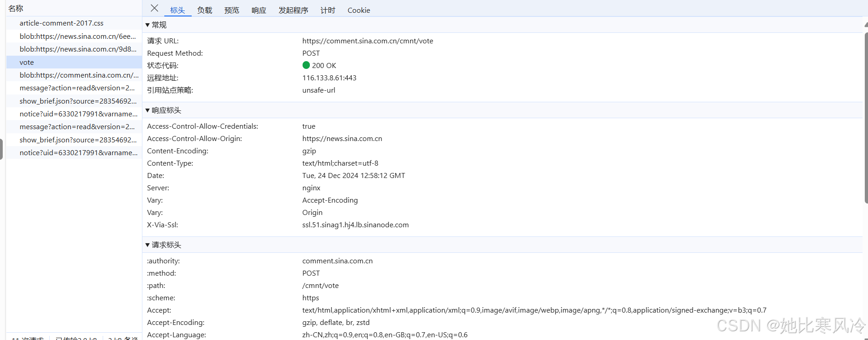
Task: Open the 计时 tab
Action: (328, 10)
